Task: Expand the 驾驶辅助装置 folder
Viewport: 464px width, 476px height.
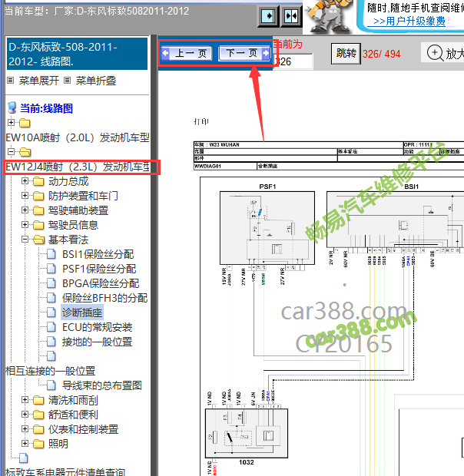Action: click(x=25, y=210)
